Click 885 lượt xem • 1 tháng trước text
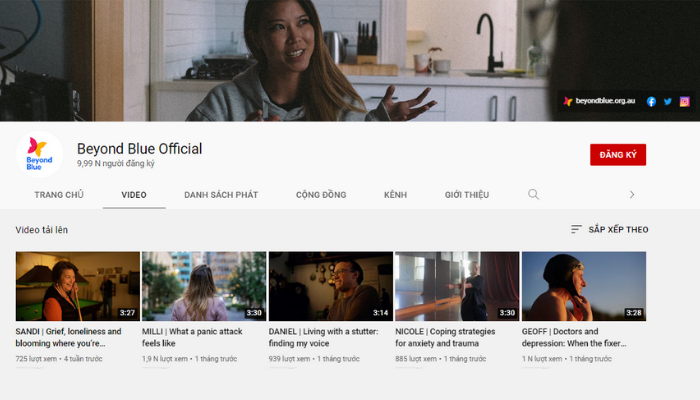Image resolution: width=700 pixels, height=400 pixels. (441, 358)
